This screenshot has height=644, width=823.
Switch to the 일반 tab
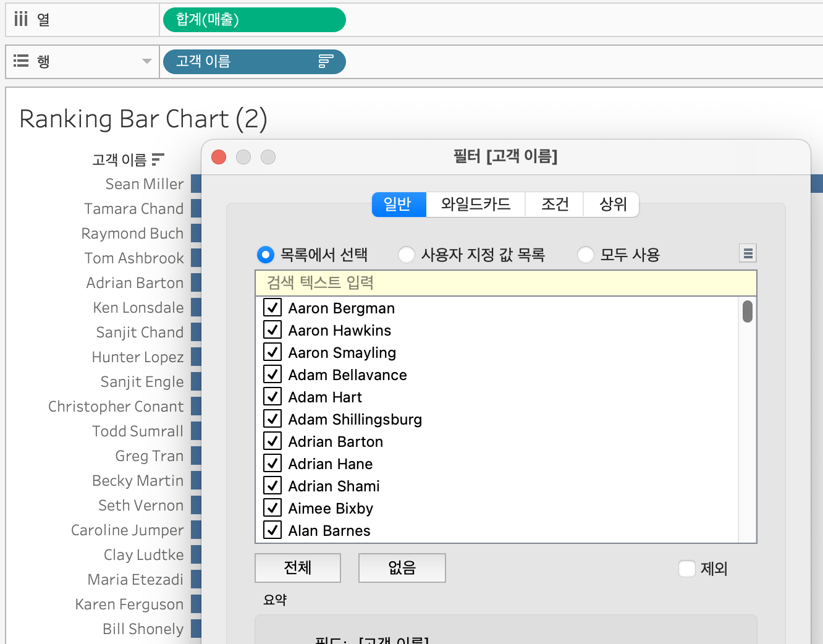click(x=399, y=205)
